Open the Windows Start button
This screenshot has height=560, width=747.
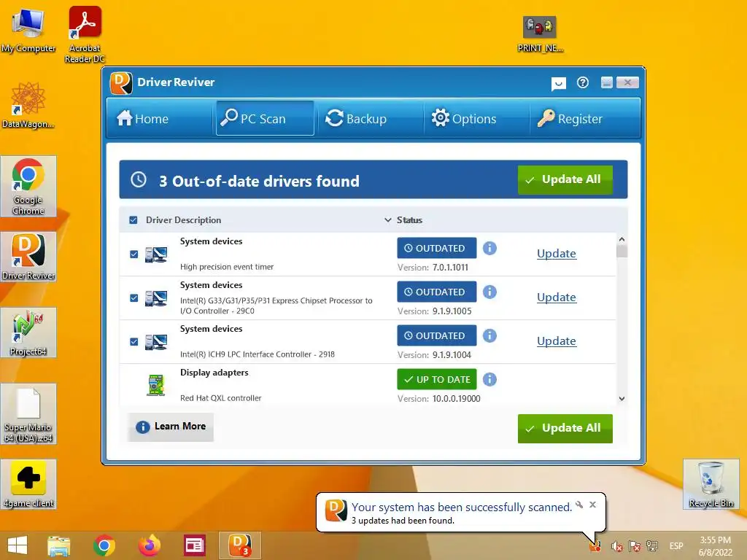point(18,545)
